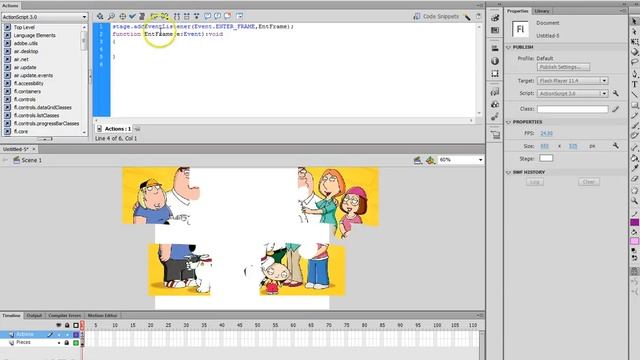
Task: Open the Transform panel icon in dock
Action: coord(495,73)
